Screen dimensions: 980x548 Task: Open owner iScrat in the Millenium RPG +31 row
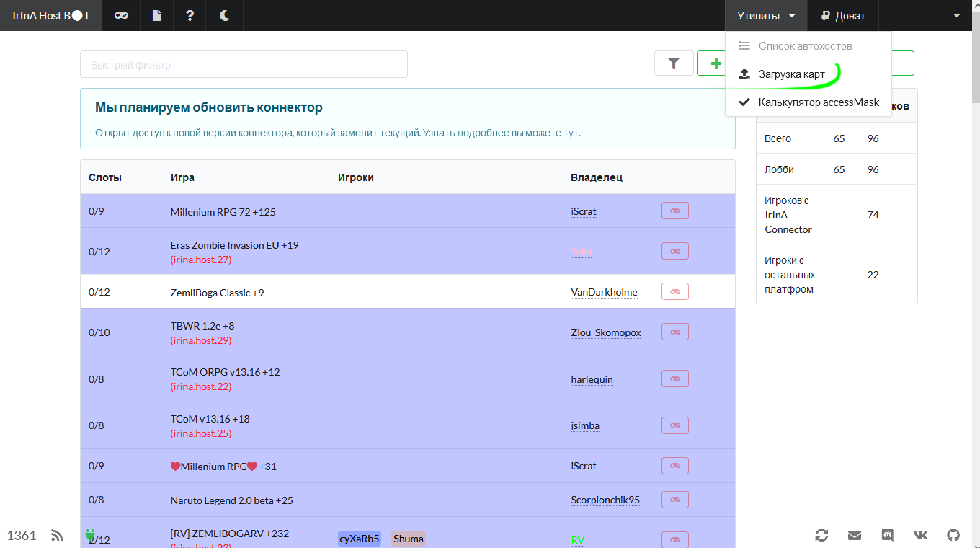(584, 466)
